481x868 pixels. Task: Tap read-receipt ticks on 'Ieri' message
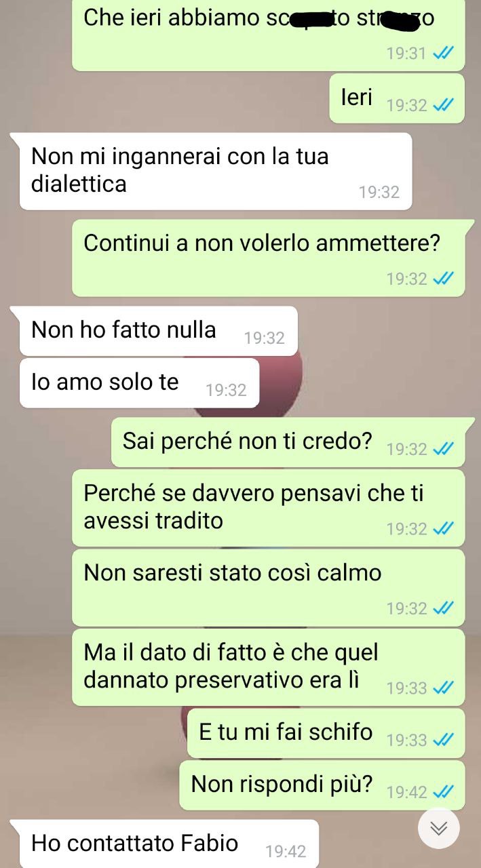(x=443, y=106)
